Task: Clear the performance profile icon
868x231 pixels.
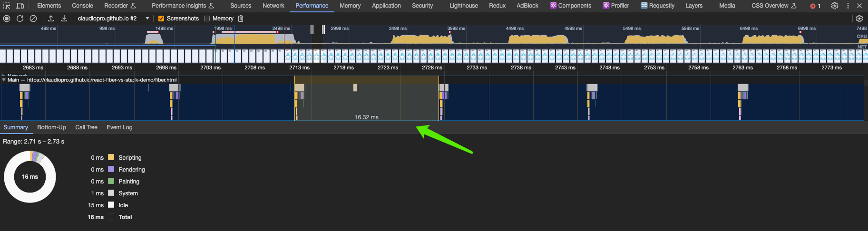Action: (33, 19)
